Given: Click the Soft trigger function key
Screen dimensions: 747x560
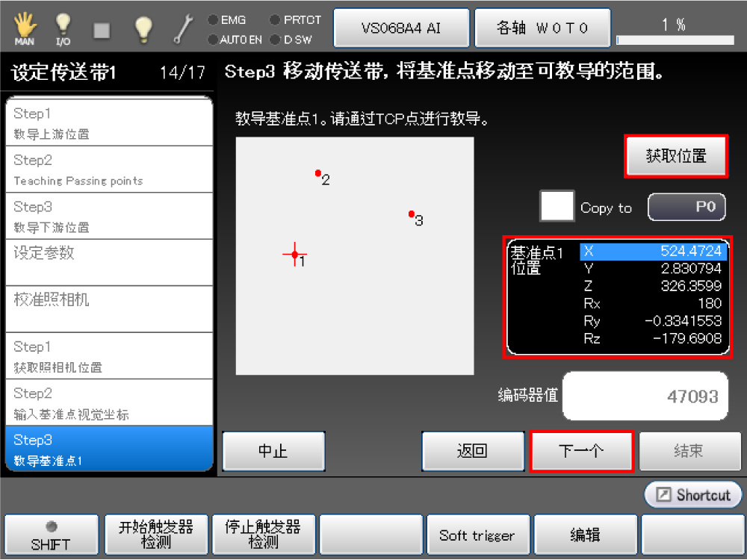Looking at the screenshot, I should pyautogui.click(x=478, y=535).
